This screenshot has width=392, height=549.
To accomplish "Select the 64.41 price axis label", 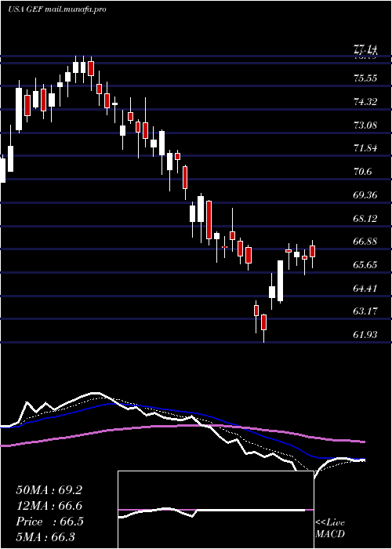I will [x=365, y=289].
